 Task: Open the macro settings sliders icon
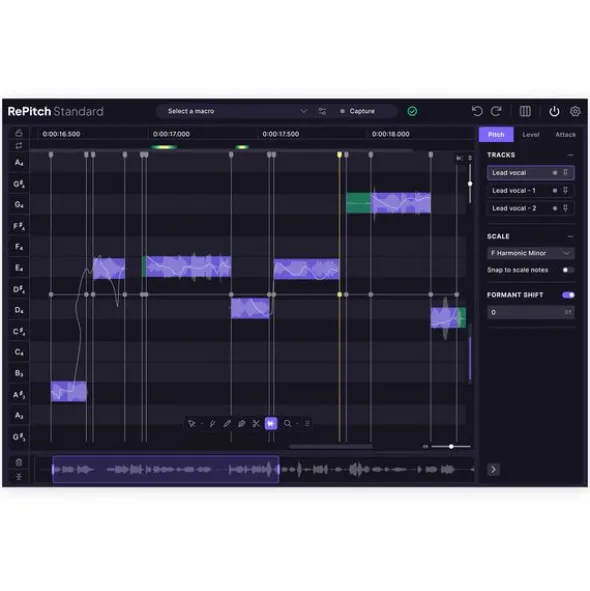322,111
